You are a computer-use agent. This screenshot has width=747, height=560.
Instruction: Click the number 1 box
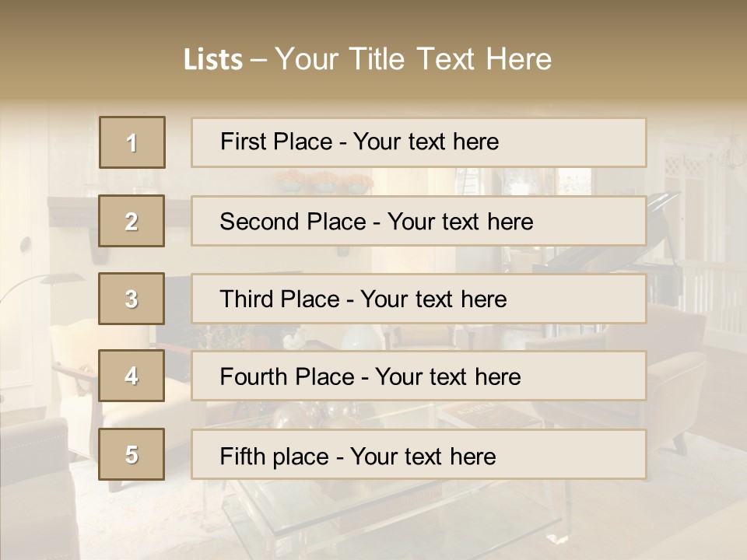click(x=132, y=142)
